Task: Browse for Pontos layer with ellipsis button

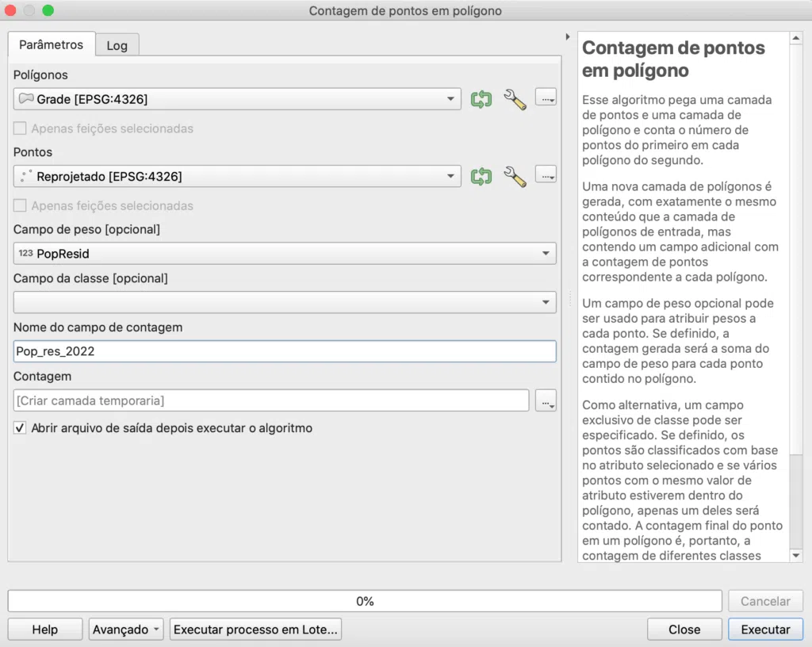Action: (x=546, y=175)
